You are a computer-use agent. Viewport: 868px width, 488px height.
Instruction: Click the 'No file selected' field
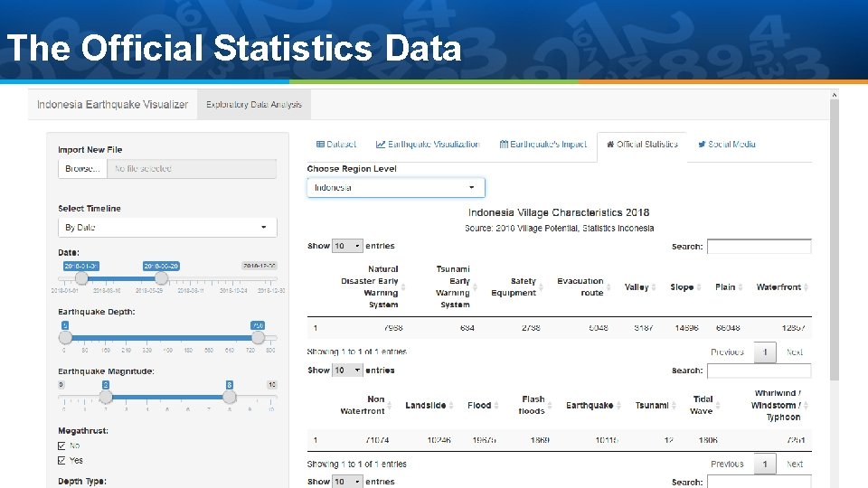pos(192,169)
